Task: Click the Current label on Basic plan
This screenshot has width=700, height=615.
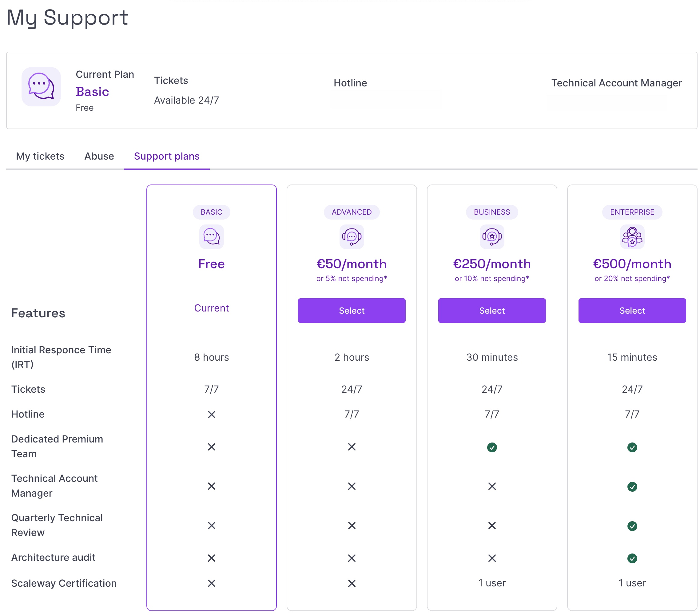Action: 211,308
